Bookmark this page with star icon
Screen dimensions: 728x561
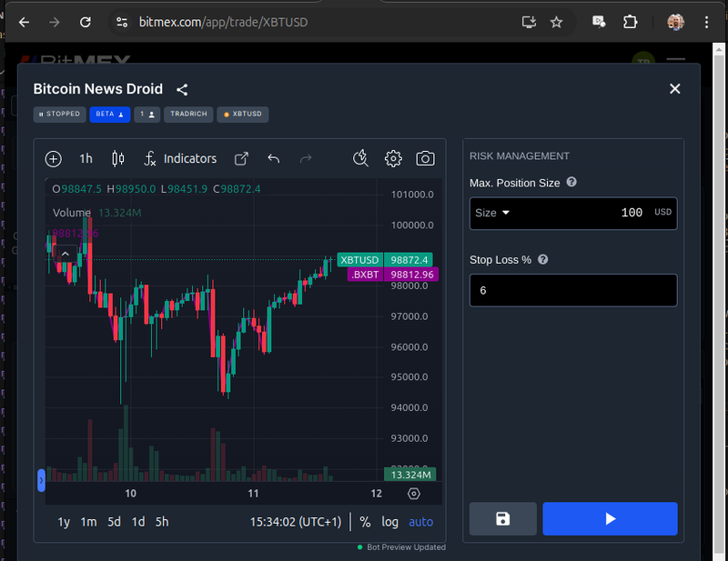(x=556, y=22)
